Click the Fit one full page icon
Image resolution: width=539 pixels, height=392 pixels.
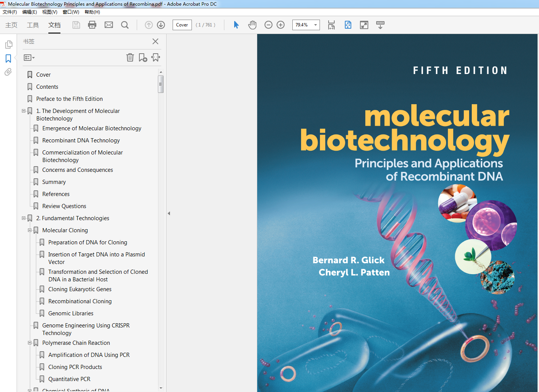(x=348, y=25)
